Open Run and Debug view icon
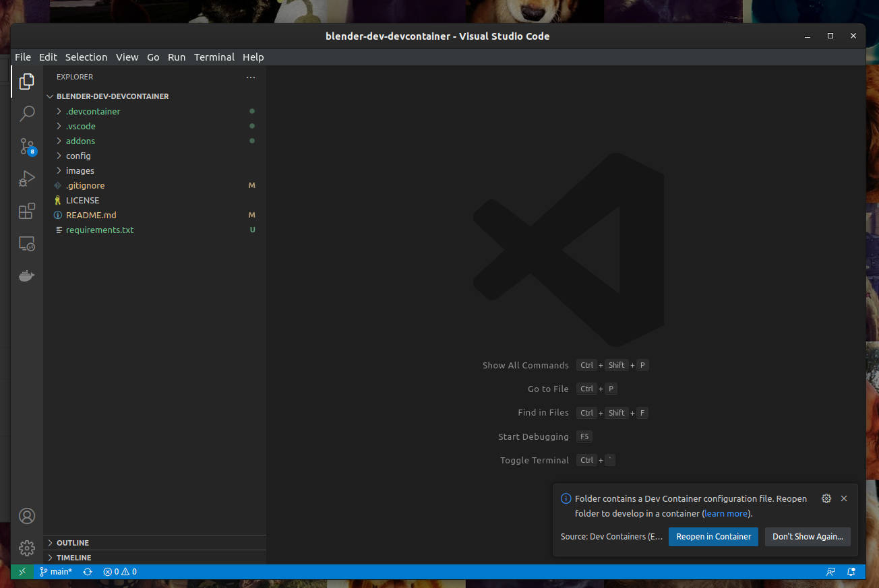879x588 pixels. click(x=27, y=178)
